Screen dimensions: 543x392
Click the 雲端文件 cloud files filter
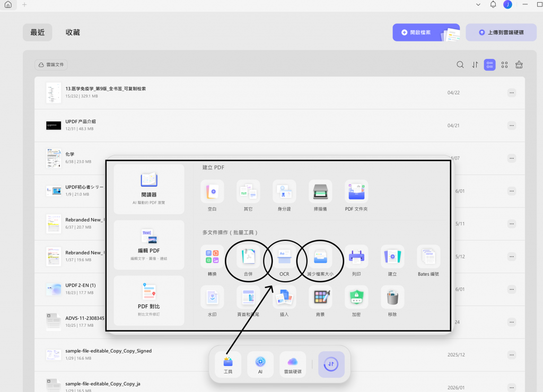click(x=51, y=65)
